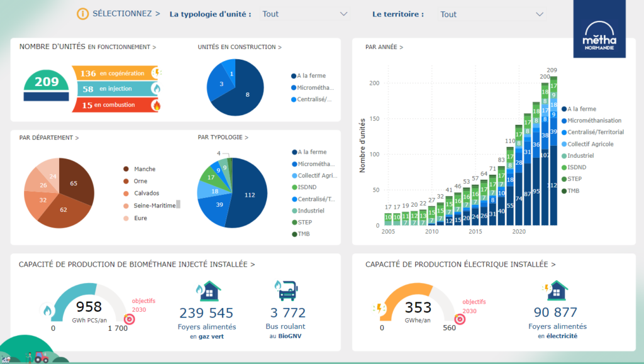Select the 136 en cogénération badge
This screenshot has width=644, height=364.
coord(116,73)
